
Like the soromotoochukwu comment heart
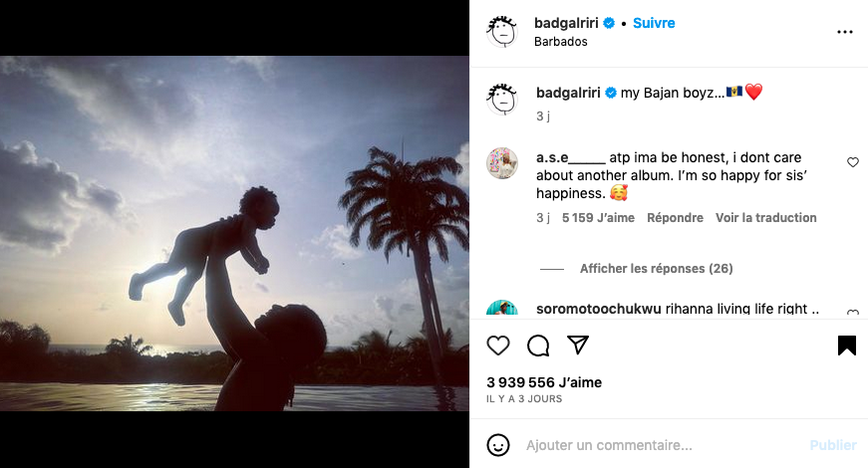tap(853, 313)
